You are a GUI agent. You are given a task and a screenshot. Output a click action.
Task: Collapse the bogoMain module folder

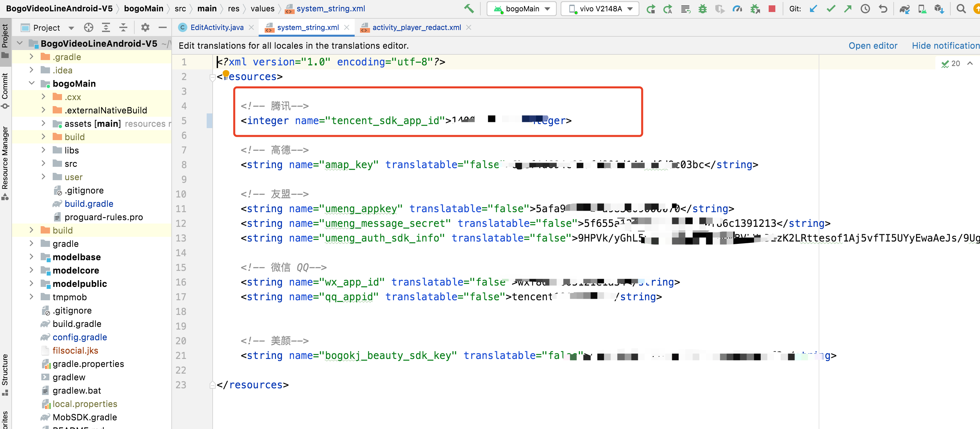pyautogui.click(x=32, y=83)
